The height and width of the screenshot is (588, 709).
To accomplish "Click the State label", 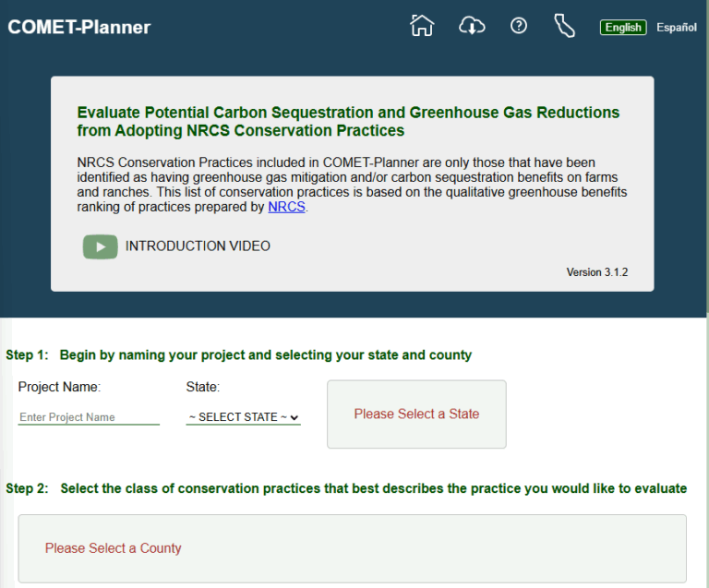I will point(202,387).
